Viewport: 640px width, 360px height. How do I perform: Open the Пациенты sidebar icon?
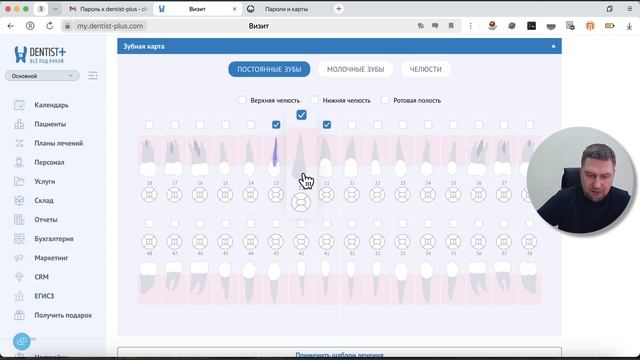pos(19,124)
